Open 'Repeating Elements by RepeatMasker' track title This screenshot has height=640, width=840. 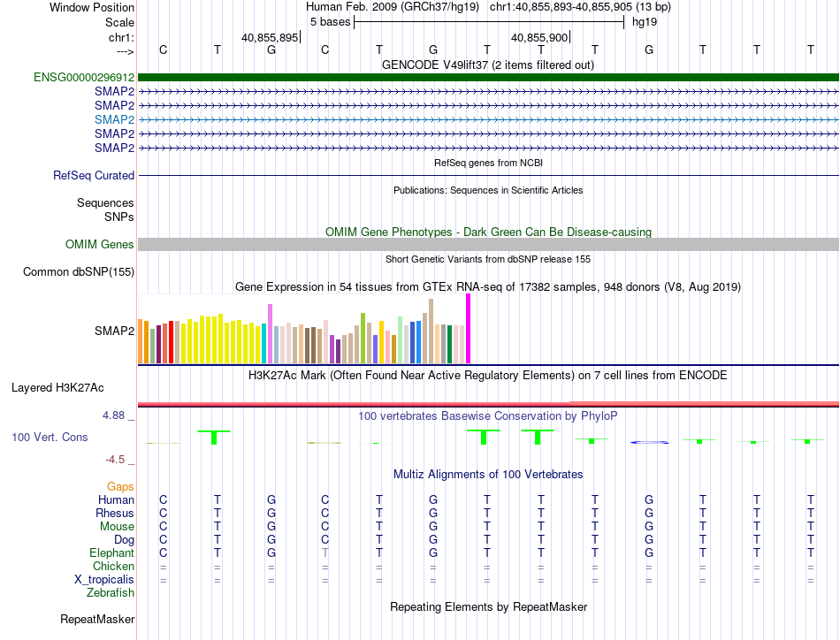[488, 607]
